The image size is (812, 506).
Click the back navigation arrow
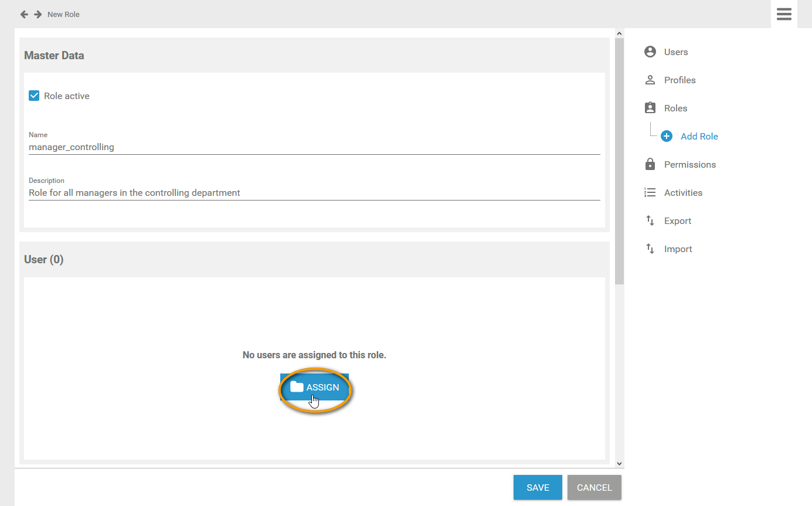click(23, 13)
